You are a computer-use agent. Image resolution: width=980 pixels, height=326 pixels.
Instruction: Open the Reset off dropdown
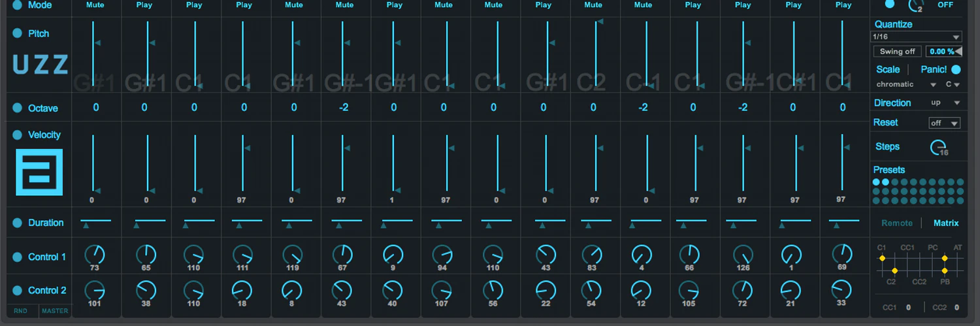click(945, 123)
